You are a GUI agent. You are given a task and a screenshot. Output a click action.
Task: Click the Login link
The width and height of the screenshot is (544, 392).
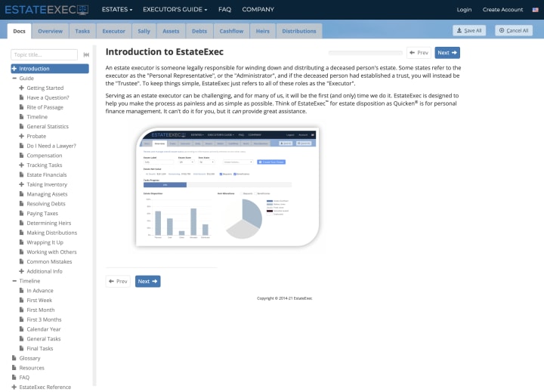point(464,10)
